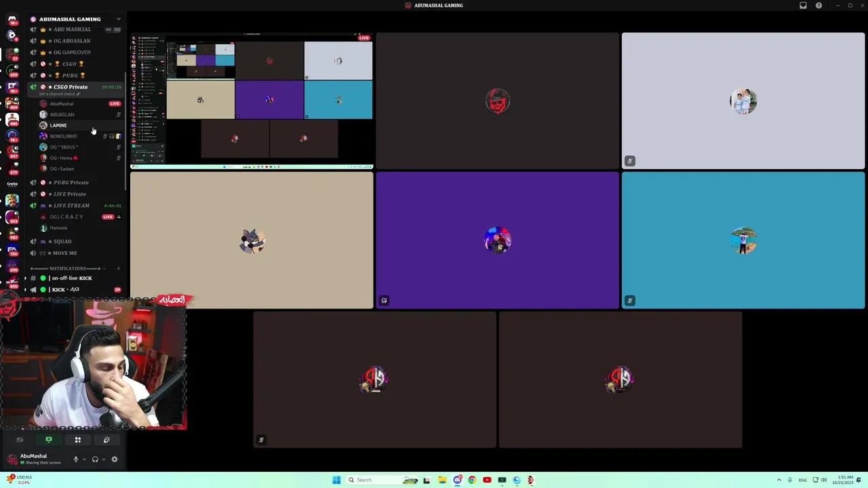
Task: Open the clock showing 1:51 AM
Action: [x=844, y=480]
